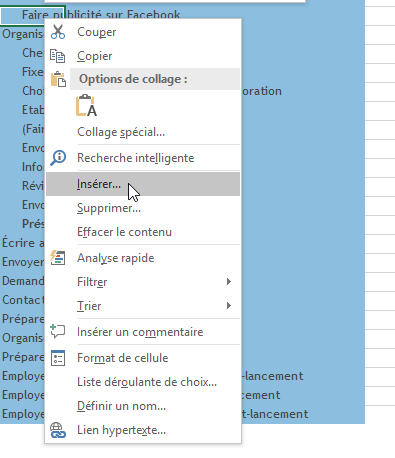This screenshot has width=395, height=458.
Task: Click the cell beginning with Envoyer
Action: [23, 262]
